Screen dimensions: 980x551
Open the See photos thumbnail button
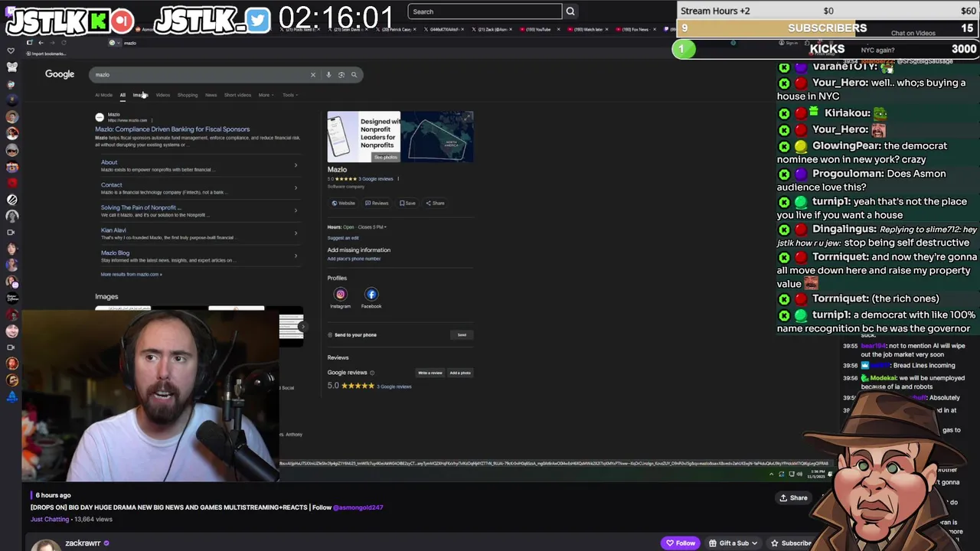[385, 157]
